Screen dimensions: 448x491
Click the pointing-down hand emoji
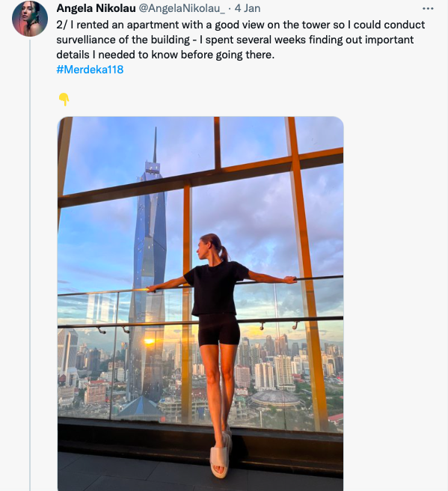click(64, 100)
